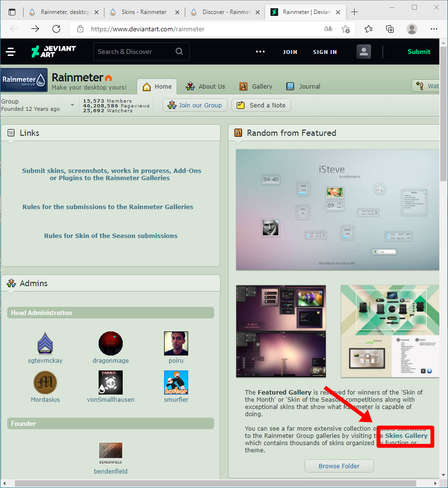Click the DeviantArt logo

pyautogui.click(x=53, y=52)
